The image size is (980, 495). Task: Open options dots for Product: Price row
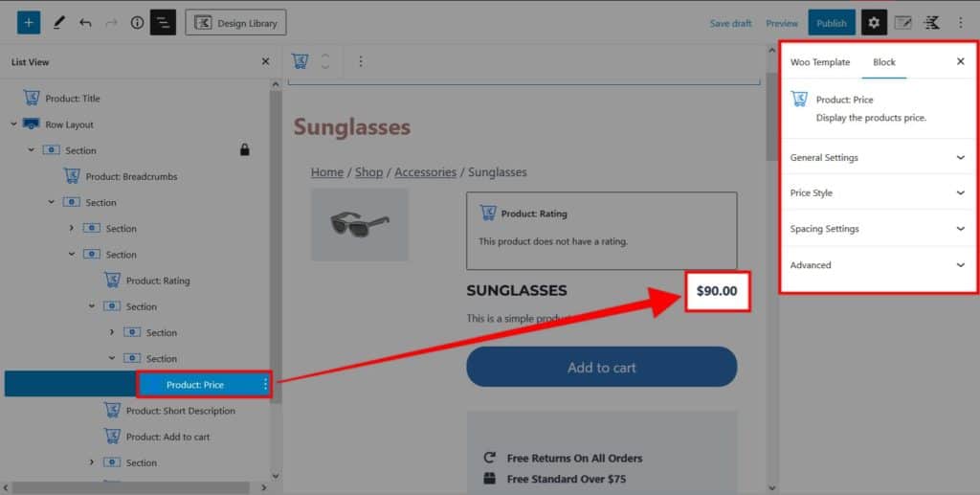tap(266, 384)
